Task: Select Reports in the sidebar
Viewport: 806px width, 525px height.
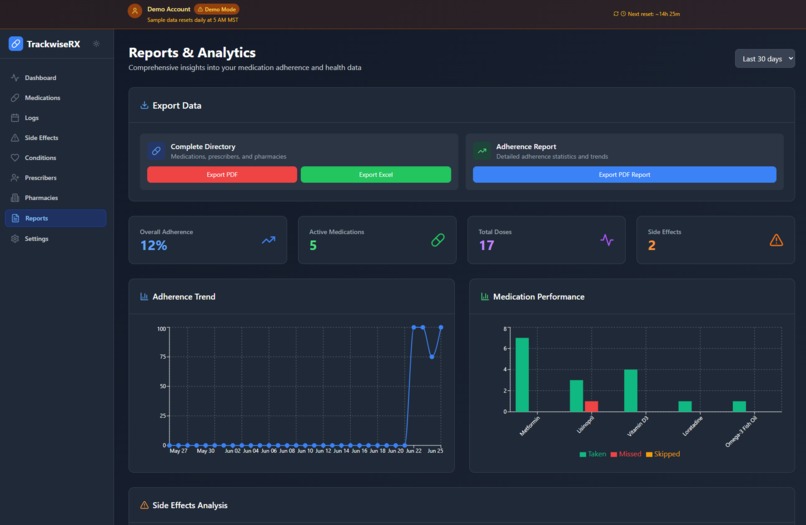Action: [56, 218]
